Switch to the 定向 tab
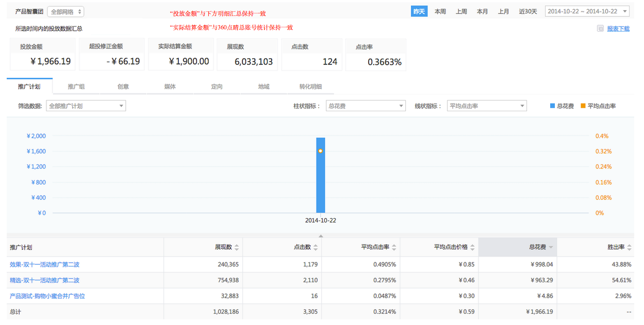The width and height of the screenshot is (644, 325). coord(217,87)
